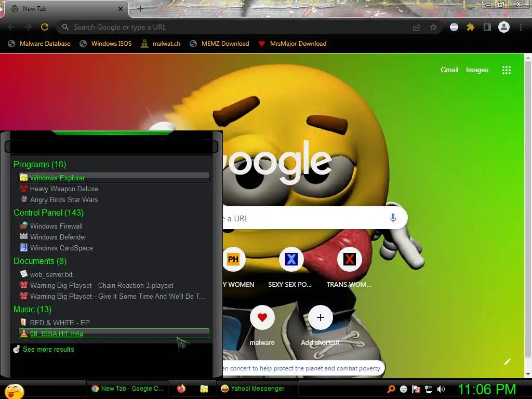Start voice search with microphone icon

point(393,218)
